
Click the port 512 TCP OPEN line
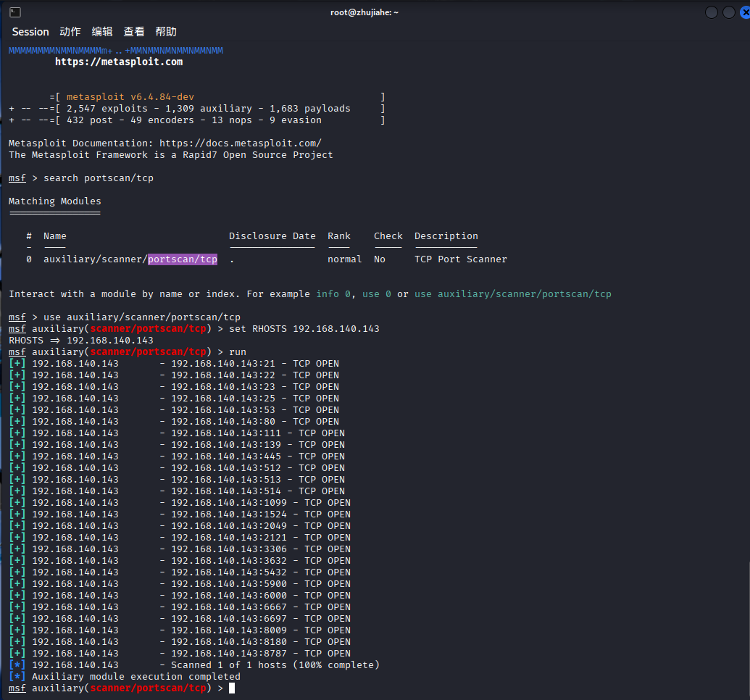click(177, 468)
